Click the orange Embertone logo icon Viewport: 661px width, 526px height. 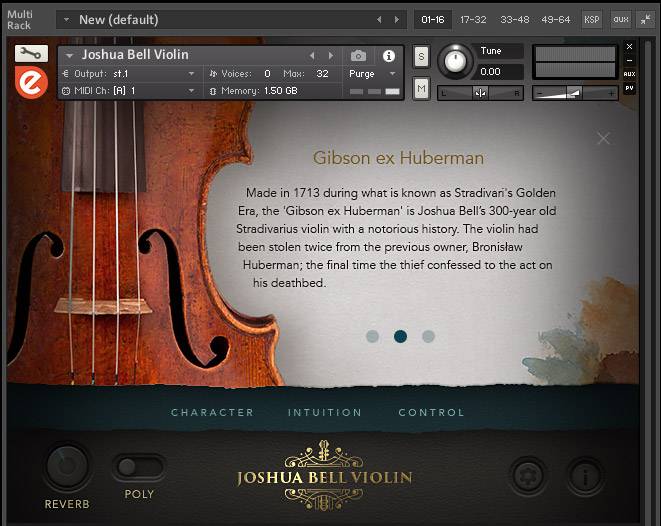32,83
